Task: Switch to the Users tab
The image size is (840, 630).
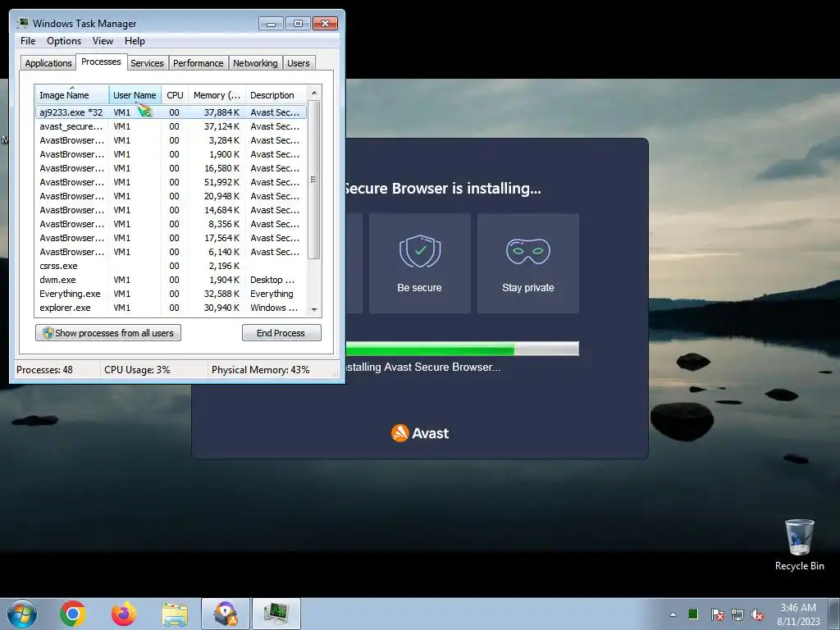Action: pos(299,63)
